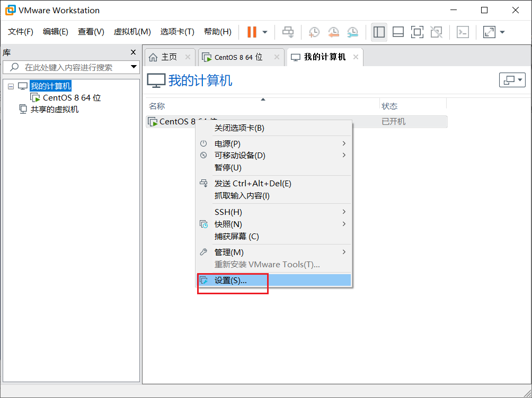Click the 已开机 status cell

394,121
